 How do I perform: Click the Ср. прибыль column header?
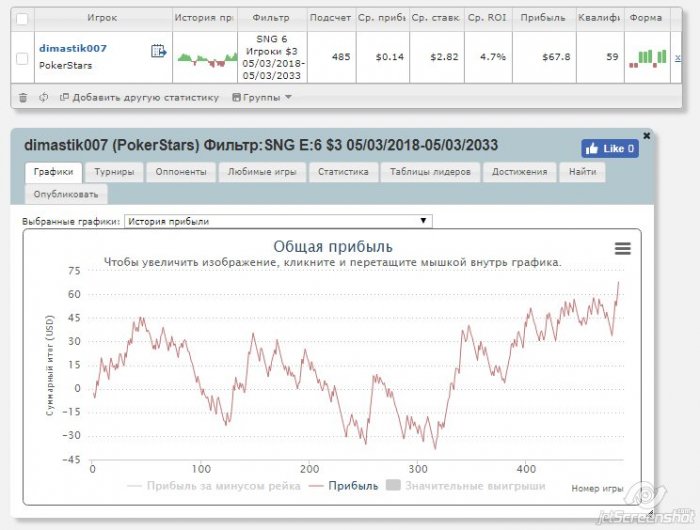tap(382, 18)
